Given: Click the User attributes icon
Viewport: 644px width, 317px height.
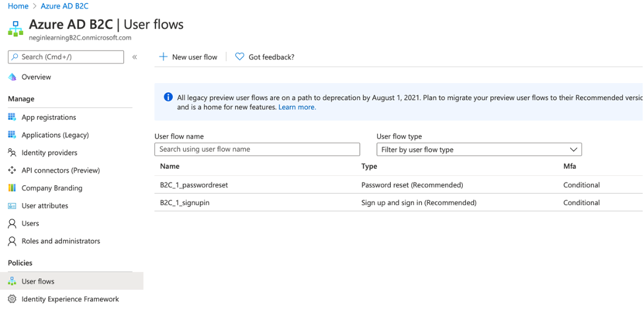Looking at the screenshot, I should (12, 206).
